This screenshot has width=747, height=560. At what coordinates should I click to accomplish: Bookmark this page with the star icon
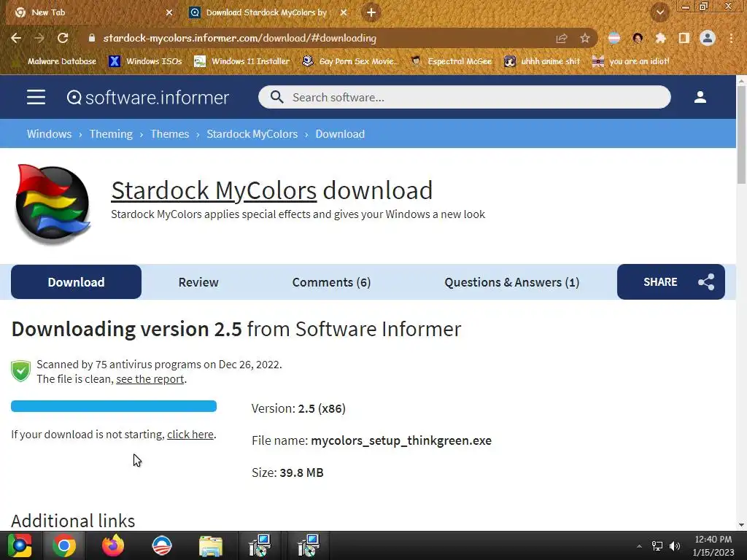tap(585, 38)
